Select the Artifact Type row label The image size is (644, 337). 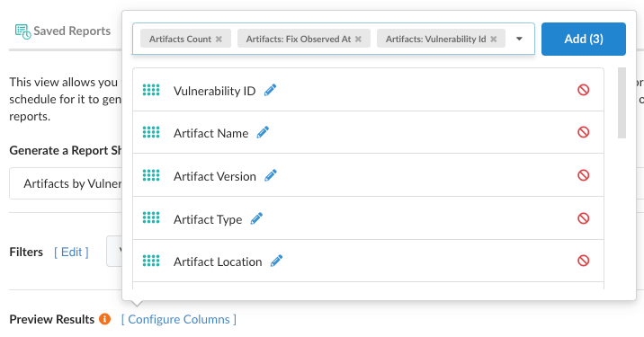[x=208, y=219]
